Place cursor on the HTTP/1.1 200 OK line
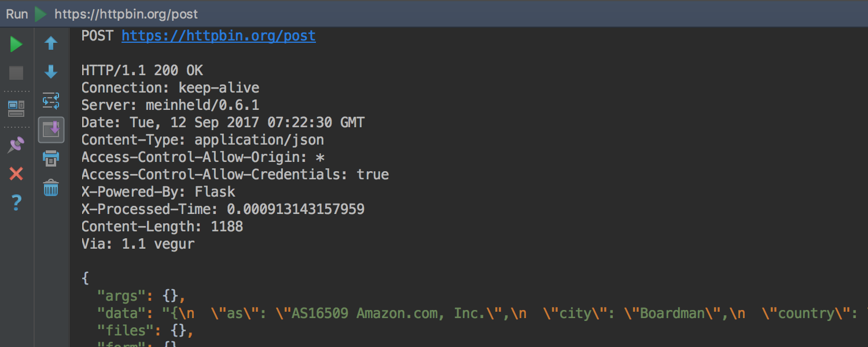The width and height of the screenshot is (868, 347). tap(142, 71)
